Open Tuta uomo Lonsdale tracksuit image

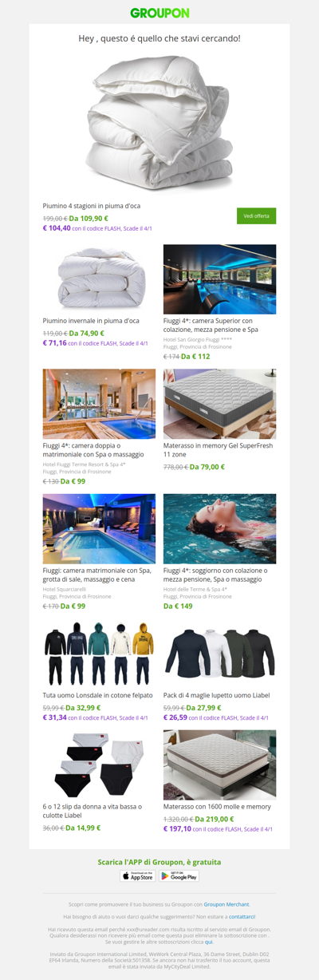(x=99, y=654)
